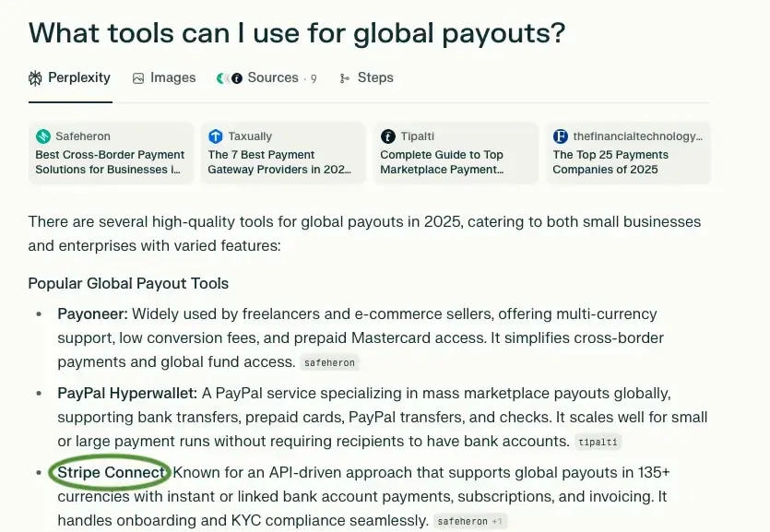Open the Tipalti source card
The height and width of the screenshot is (532, 770).
(x=456, y=153)
